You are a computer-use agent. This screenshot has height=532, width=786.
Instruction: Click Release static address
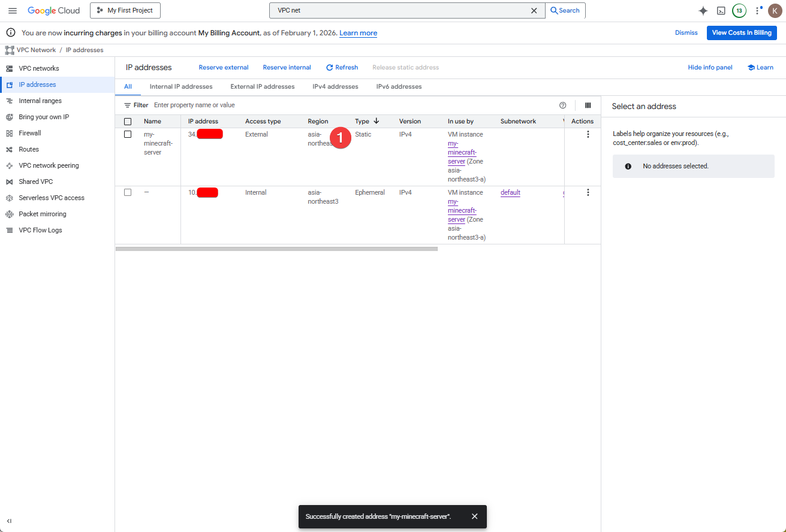tap(406, 68)
